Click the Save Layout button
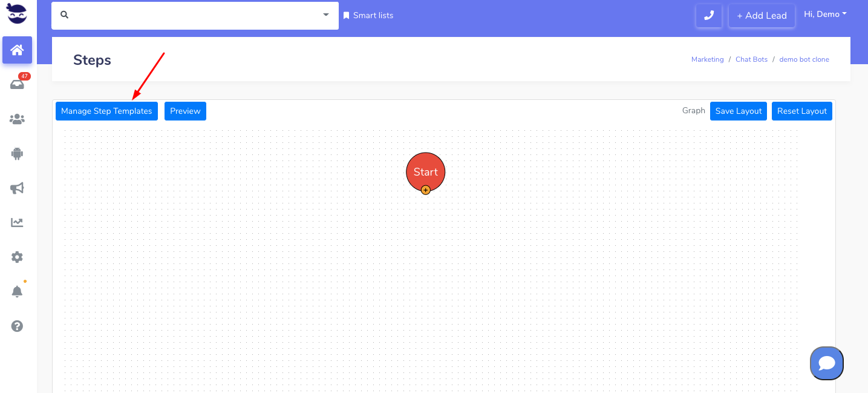The image size is (868, 393). pyautogui.click(x=738, y=111)
